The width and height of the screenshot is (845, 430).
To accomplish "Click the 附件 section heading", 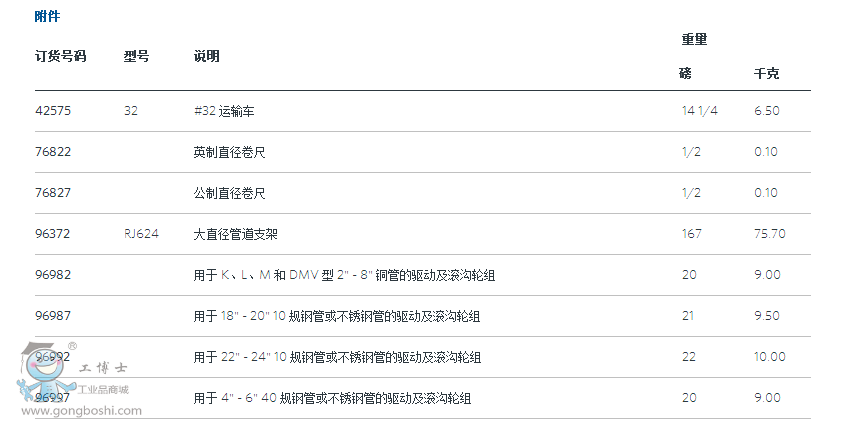I will (x=47, y=16).
